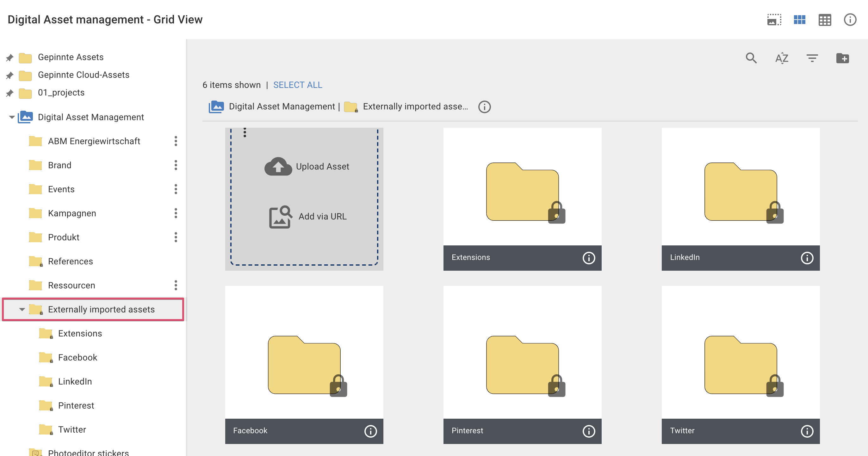The height and width of the screenshot is (456, 868).
Task: Open three-dot menu for Brand folder
Action: click(176, 165)
